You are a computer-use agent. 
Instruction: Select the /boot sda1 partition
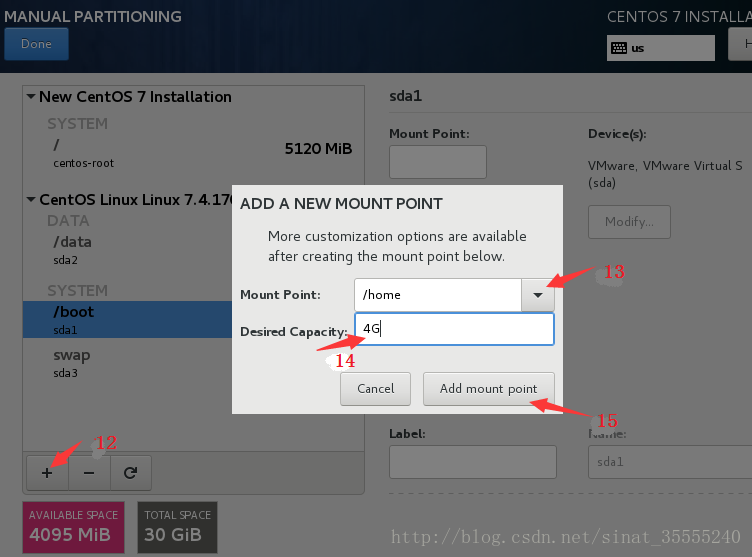128,320
